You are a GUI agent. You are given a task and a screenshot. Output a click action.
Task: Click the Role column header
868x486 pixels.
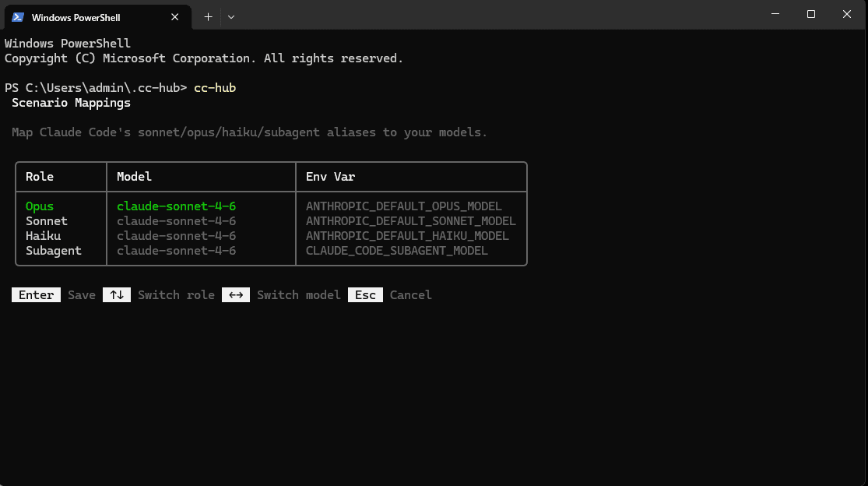[40, 177]
